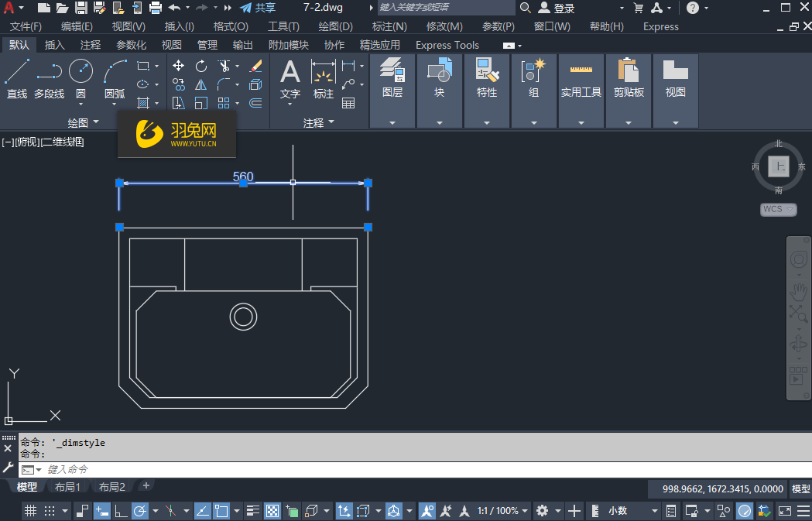Click the Copy objects icon
Image resolution: width=812 pixels, height=521 pixels.
(x=179, y=84)
